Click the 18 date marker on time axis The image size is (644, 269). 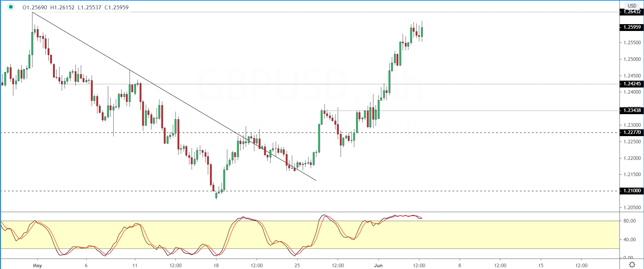(x=216, y=266)
